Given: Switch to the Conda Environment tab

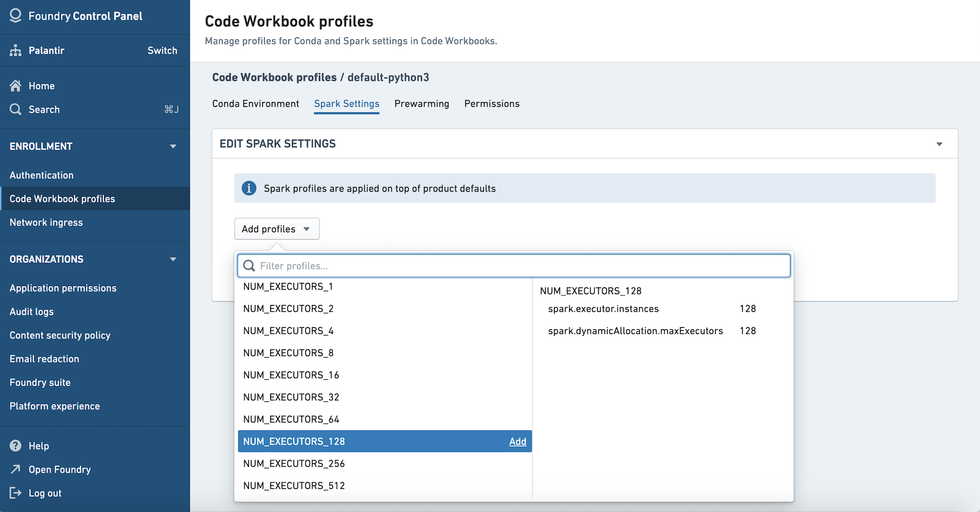Looking at the screenshot, I should (256, 104).
